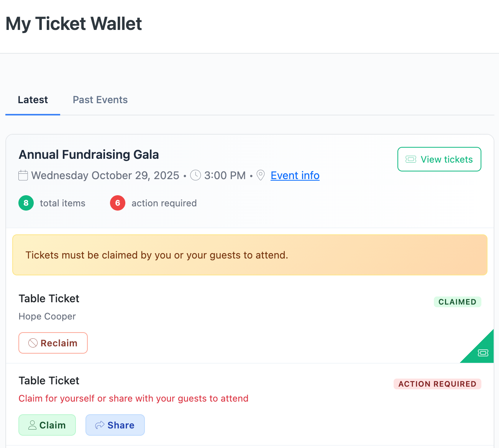Viewport: 499px width, 448px height.
Task: Click the Annual Fundraising Gala event title
Action: coord(89,155)
